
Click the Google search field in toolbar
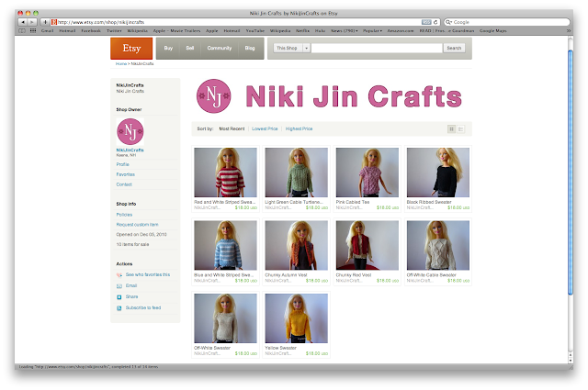point(507,22)
